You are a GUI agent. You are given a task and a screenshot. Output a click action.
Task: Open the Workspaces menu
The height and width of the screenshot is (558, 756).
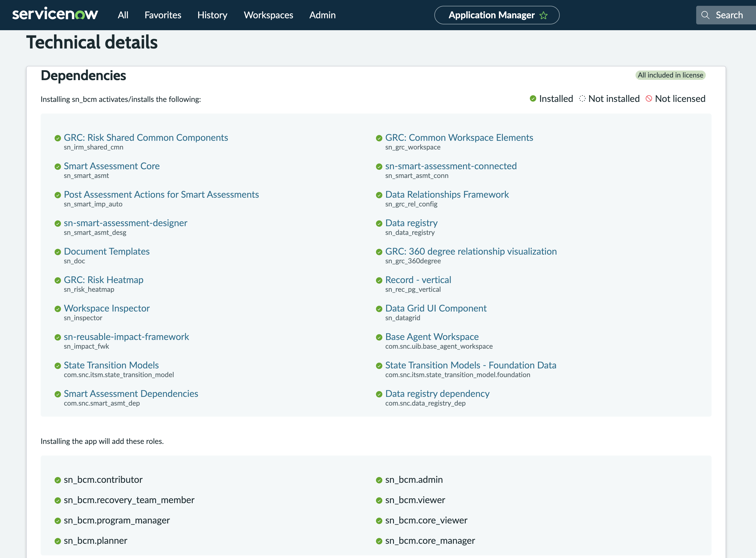268,15
